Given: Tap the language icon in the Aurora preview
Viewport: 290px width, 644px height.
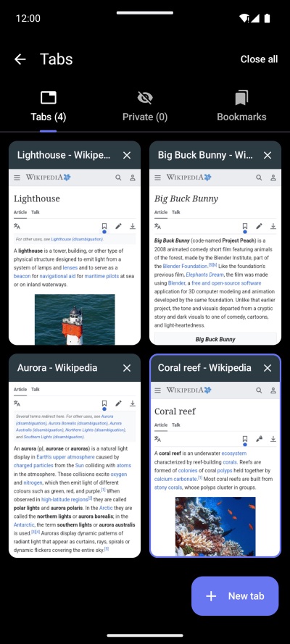Looking at the screenshot, I should point(17,403).
